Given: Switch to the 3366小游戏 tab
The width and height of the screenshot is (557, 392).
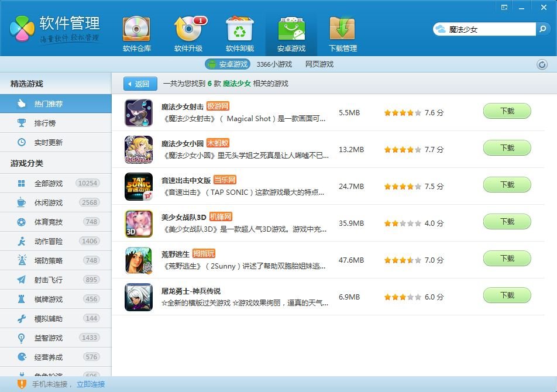Looking at the screenshot, I should pyautogui.click(x=274, y=64).
